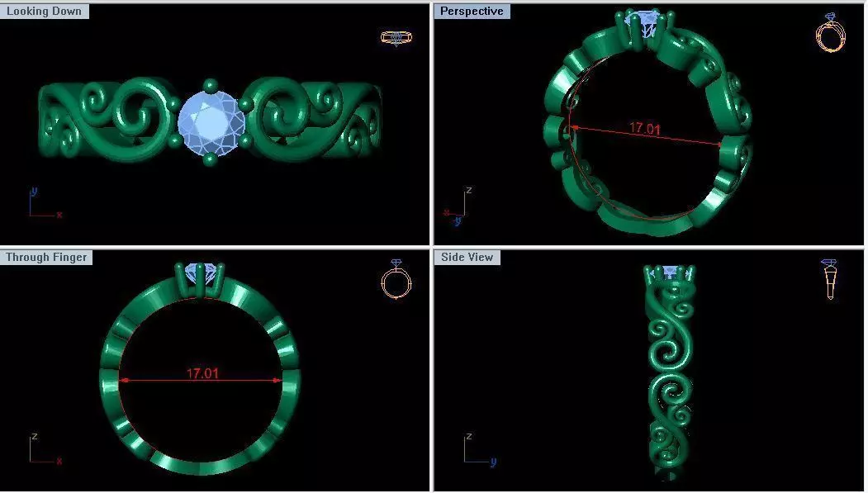Click the ring orientation icon in Side View
Screen dimensions: 868x493
(x=829, y=279)
